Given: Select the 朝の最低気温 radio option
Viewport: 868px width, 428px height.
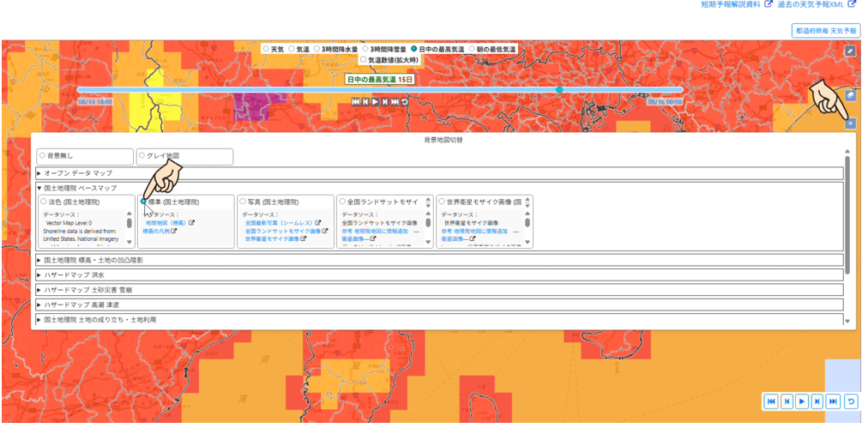Looking at the screenshot, I should (x=472, y=50).
